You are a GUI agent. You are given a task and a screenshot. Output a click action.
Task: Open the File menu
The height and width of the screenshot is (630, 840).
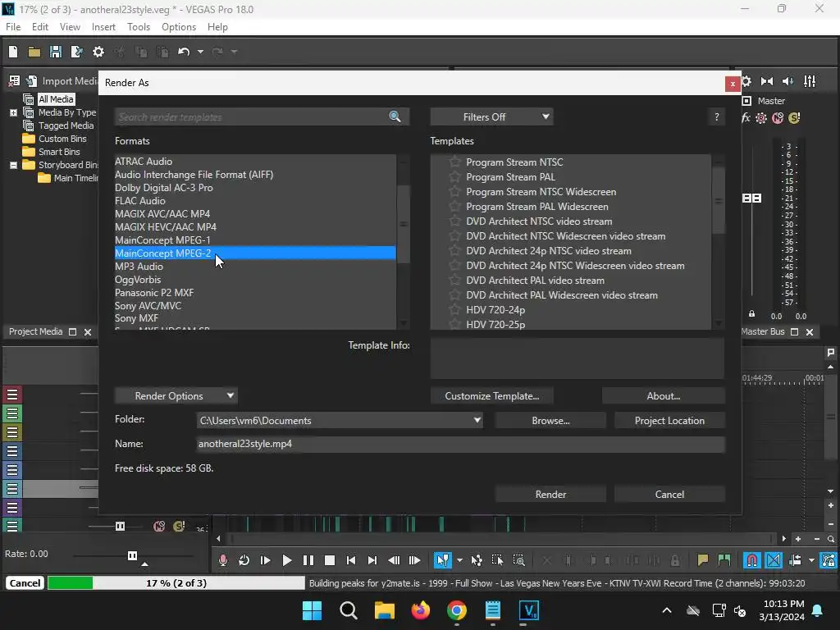tap(13, 27)
